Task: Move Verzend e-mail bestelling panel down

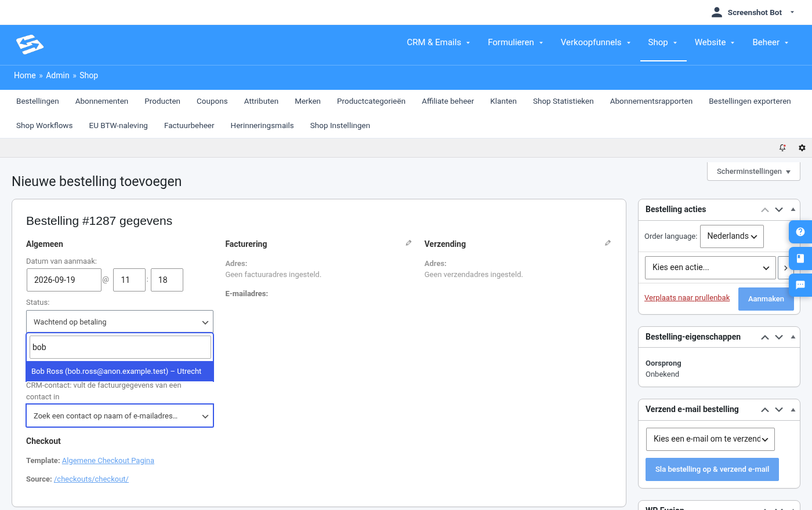Action: 779,410
